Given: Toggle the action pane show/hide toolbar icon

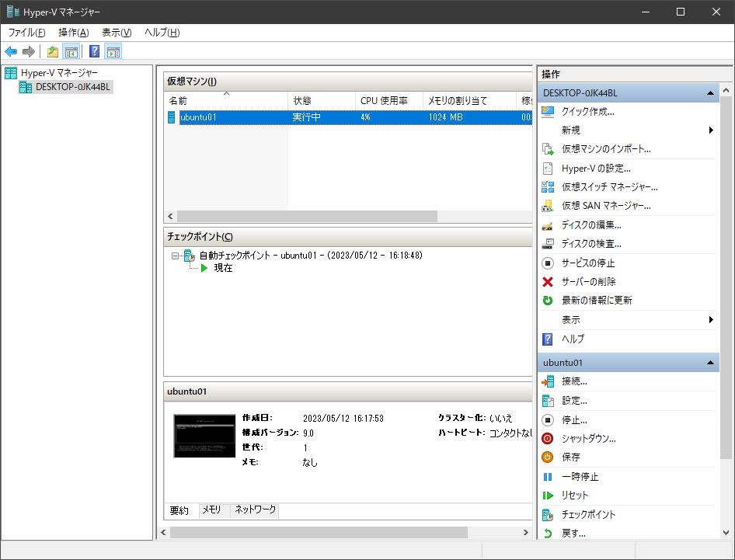Looking at the screenshot, I should click(x=113, y=51).
